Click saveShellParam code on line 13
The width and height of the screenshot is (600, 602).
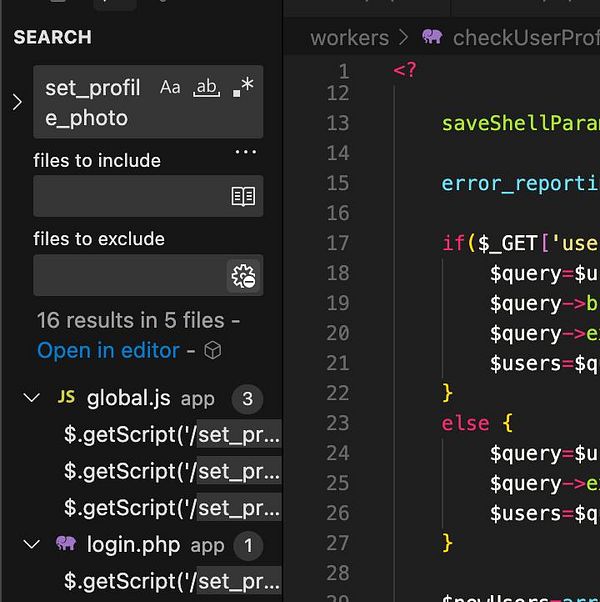(521, 124)
